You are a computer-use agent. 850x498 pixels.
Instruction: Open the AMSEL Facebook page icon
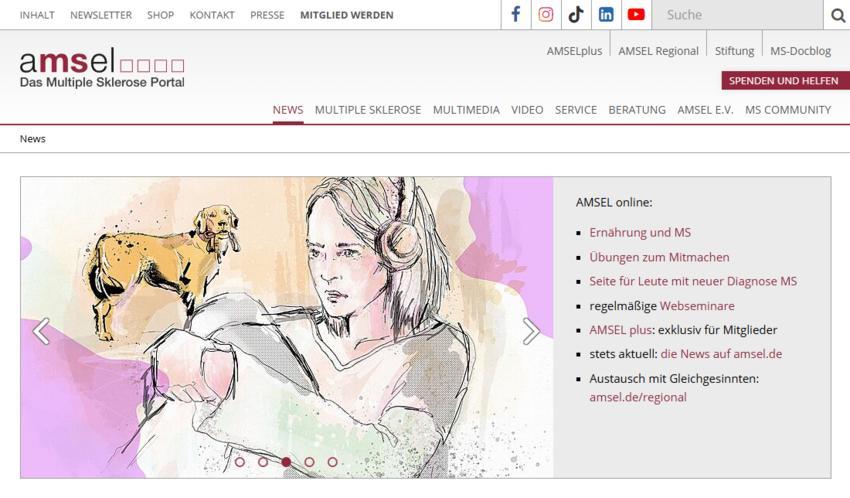click(x=516, y=15)
